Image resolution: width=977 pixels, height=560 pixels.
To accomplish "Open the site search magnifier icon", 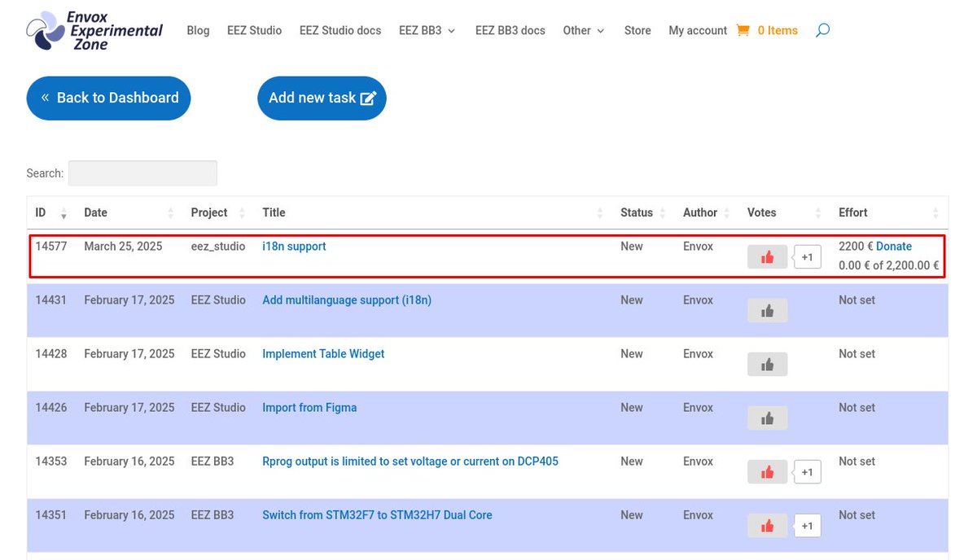I will coord(822,30).
